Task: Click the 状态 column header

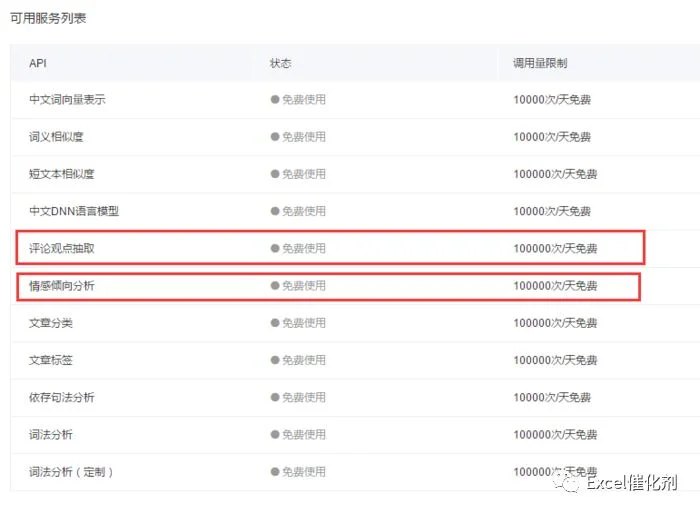Action: [280, 63]
